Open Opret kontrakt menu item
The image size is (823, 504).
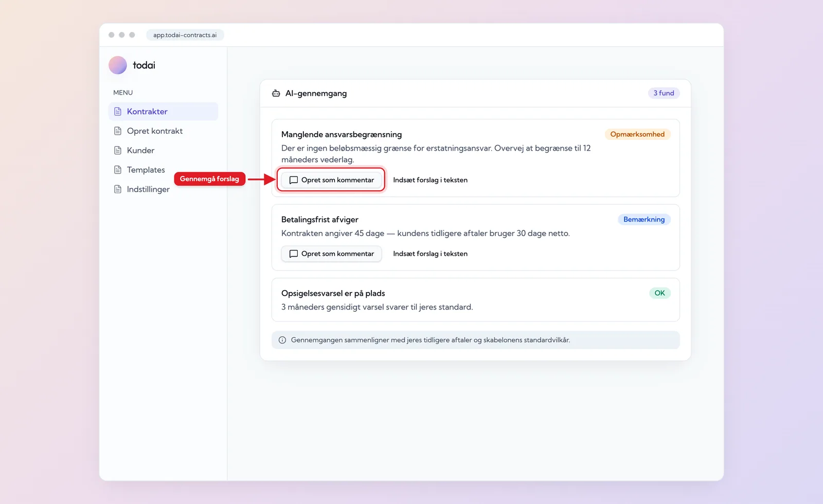[163, 131]
